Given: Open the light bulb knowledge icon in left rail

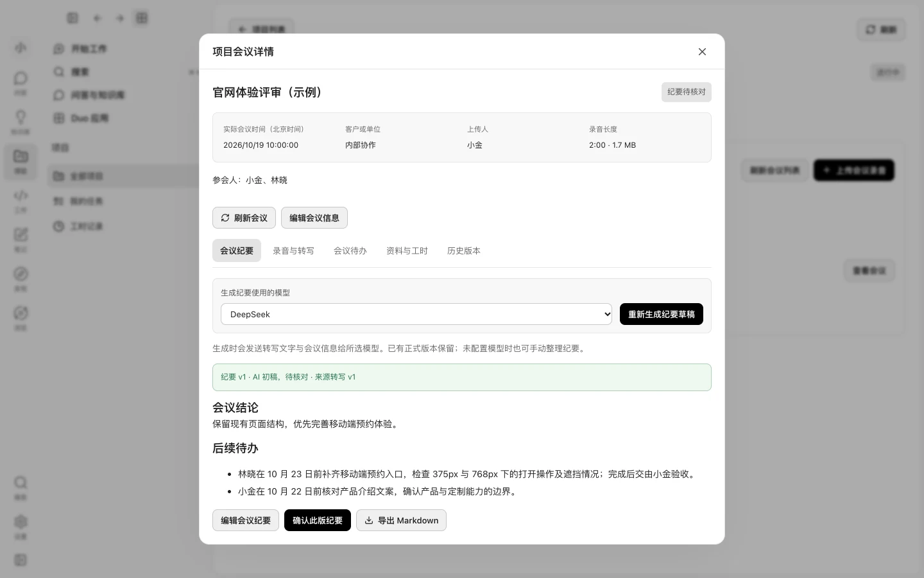Looking at the screenshot, I should coord(21,118).
